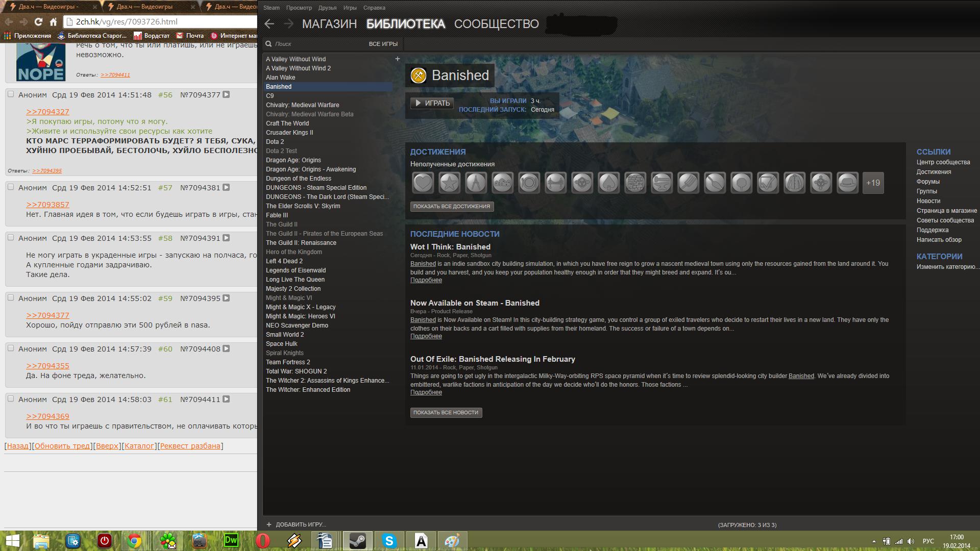Open Skype from the taskbar
Viewport: 980px width, 551px height.
[x=389, y=540]
